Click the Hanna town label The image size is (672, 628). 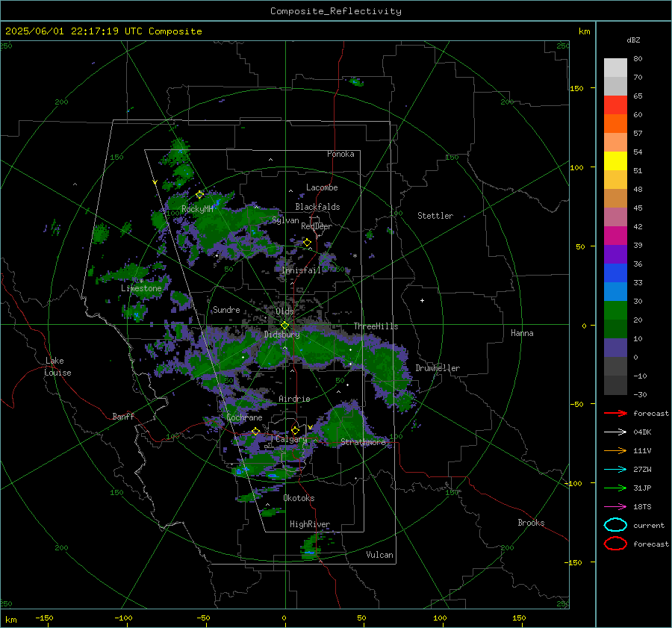coord(522,333)
